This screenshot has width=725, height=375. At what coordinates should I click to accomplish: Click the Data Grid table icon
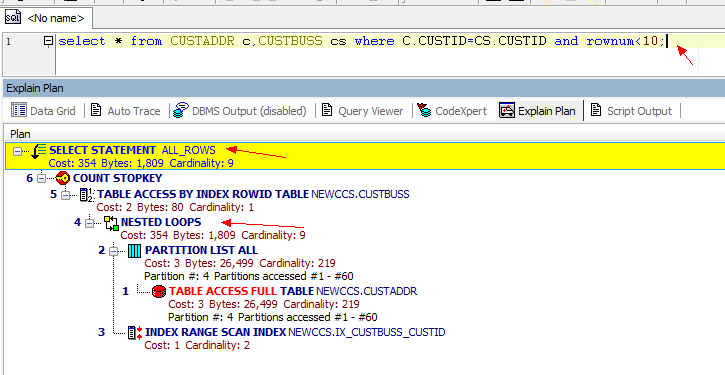[19, 111]
